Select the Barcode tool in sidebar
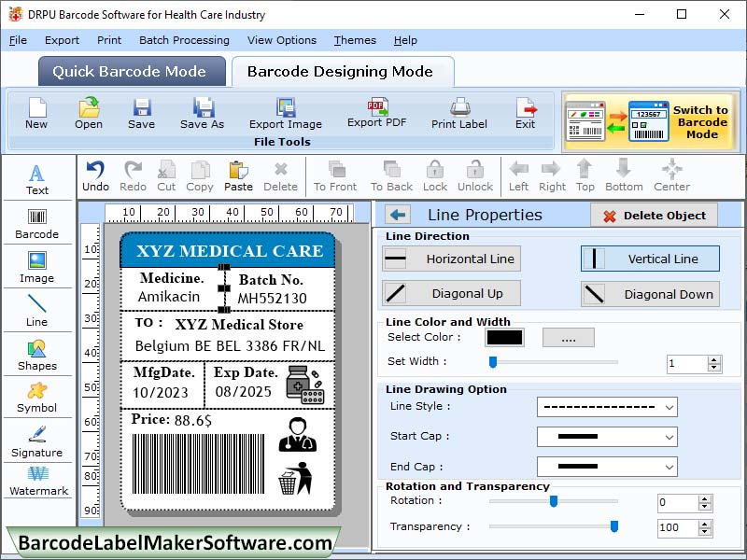The height and width of the screenshot is (560, 747). click(37, 224)
